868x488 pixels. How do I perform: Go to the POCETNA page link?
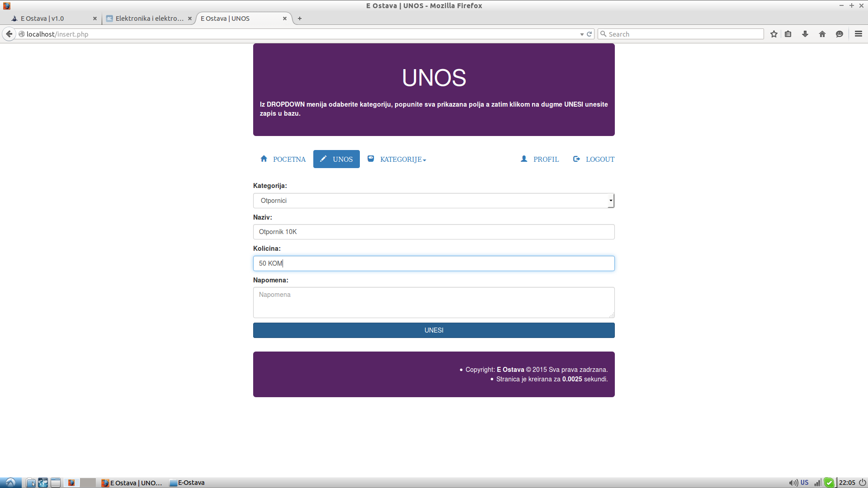coord(283,159)
